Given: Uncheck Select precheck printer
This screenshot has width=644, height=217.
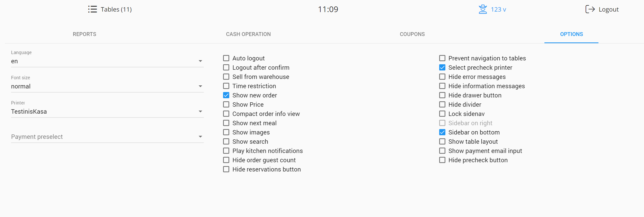Looking at the screenshot, I should coord(442,68).
